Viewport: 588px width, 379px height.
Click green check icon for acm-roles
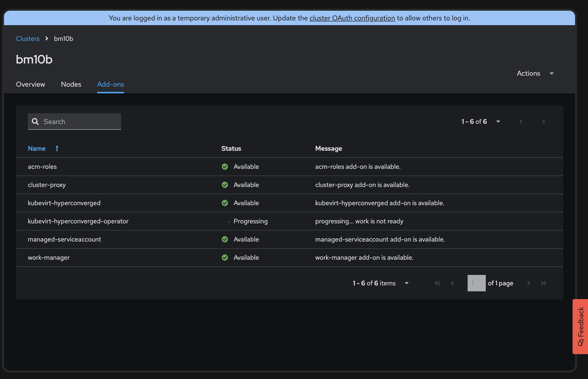(225, 167)
